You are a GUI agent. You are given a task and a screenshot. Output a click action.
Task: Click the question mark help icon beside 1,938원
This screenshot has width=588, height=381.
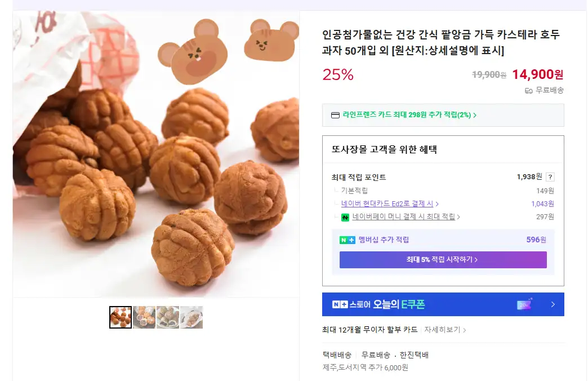coord(550,177)
